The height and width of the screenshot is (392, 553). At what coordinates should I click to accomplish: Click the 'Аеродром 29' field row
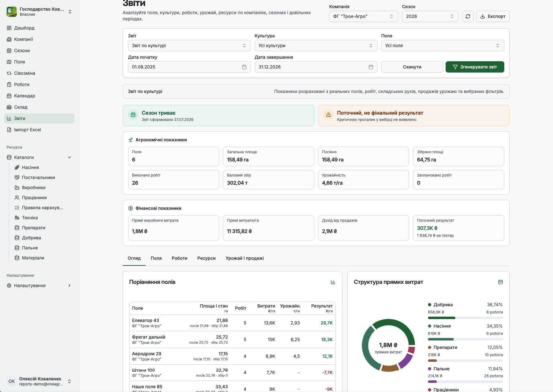(232, 356)
